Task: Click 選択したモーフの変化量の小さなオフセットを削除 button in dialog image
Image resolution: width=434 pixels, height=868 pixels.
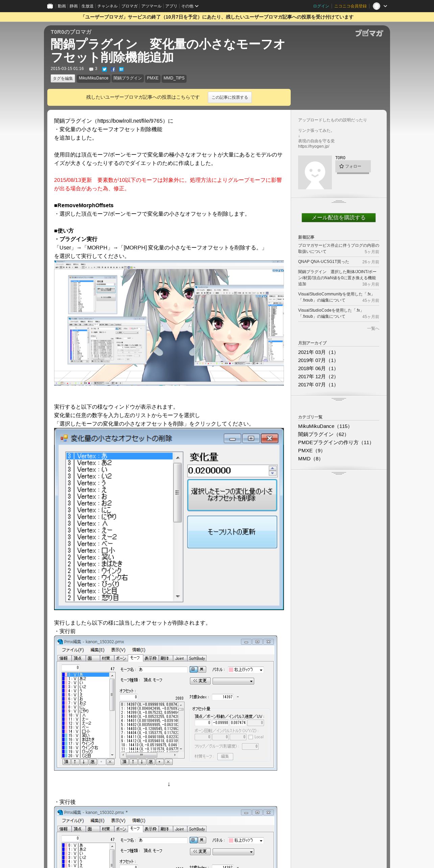Action: (232, 495)
